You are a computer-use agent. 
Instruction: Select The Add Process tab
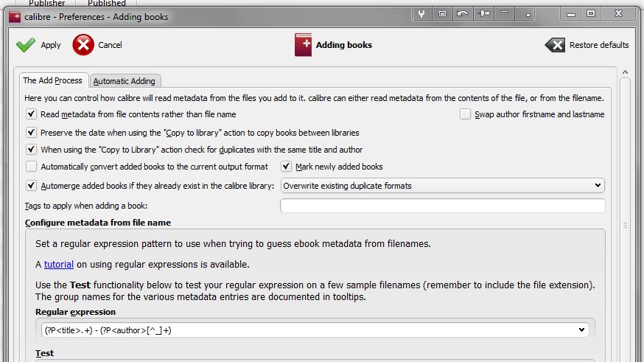(52, 81)
